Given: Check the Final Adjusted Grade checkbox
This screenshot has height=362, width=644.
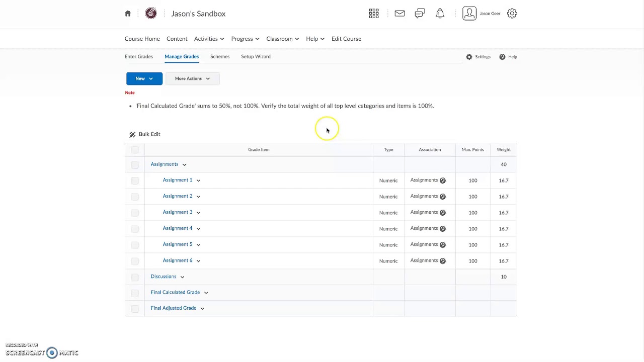Looking at the screenshot, I should tap(135, 308).
